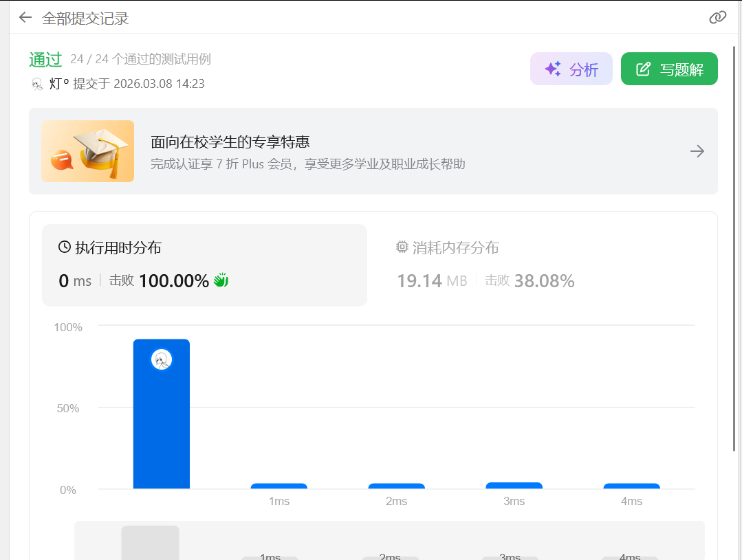The height and width of the screenshot is (560, 742).
Task: Click avatar marker on the tallest bar
Action: click(162, 359)
